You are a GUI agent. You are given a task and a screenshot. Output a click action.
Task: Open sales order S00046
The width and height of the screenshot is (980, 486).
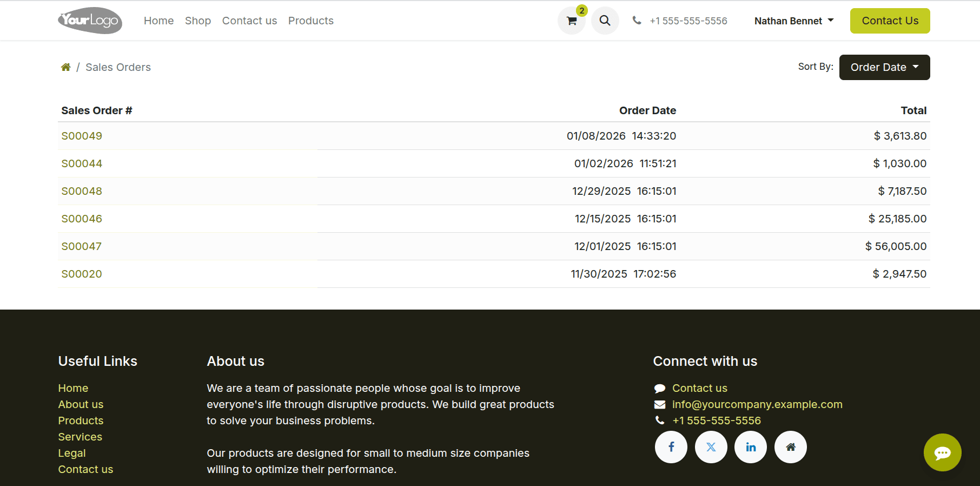coord(82,219)
